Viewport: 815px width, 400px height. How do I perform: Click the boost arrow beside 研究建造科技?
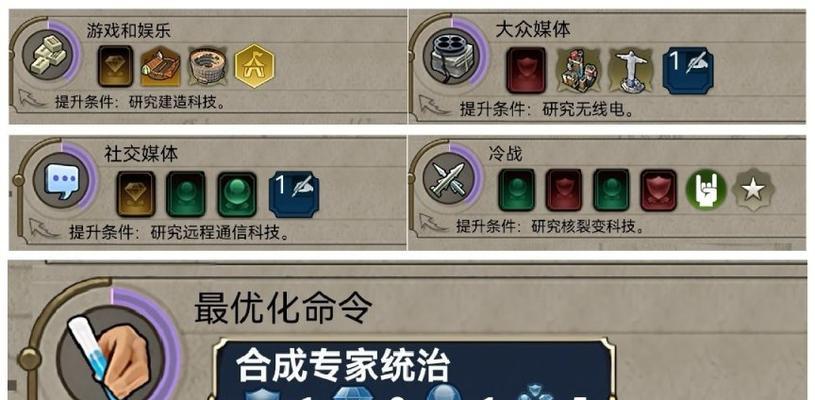(x=32, y=98)
